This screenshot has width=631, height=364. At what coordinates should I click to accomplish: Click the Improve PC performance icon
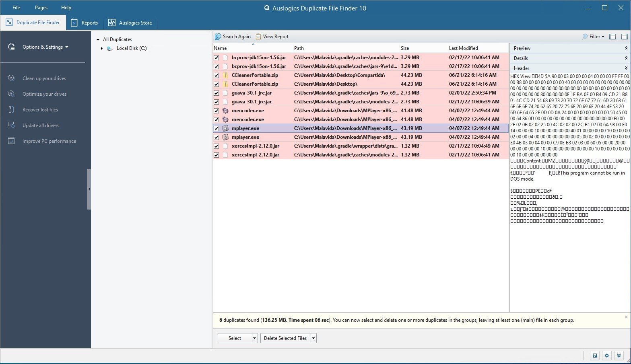11,141
